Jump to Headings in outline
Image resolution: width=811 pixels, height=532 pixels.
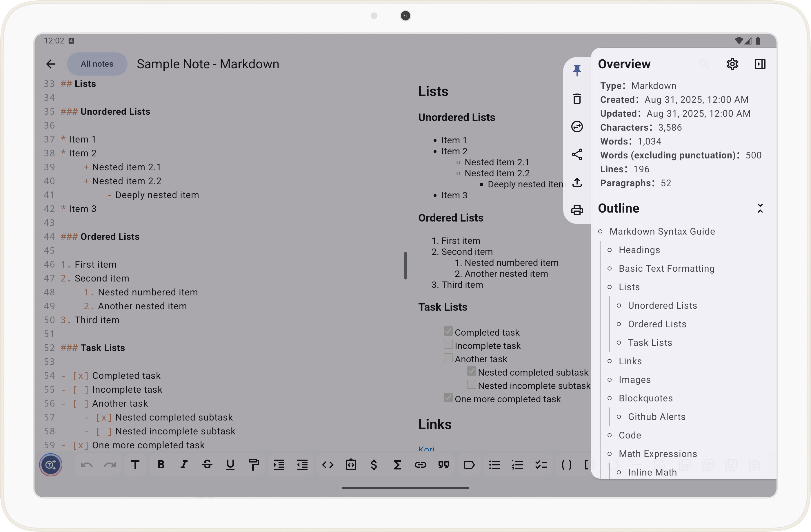tap(639, 250)
